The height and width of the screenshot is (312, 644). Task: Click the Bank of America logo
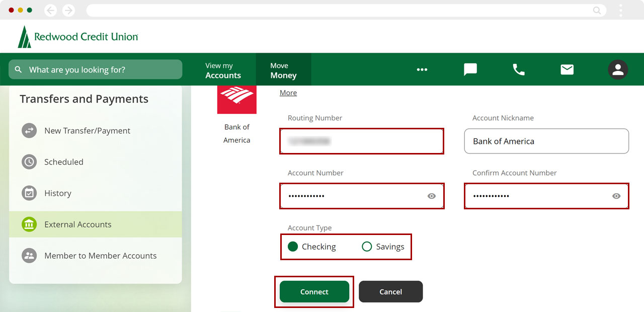point(237,100)
